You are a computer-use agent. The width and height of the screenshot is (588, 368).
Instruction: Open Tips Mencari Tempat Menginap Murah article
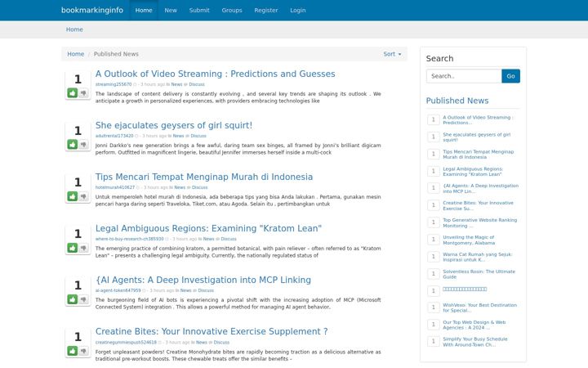coord(204,177)
